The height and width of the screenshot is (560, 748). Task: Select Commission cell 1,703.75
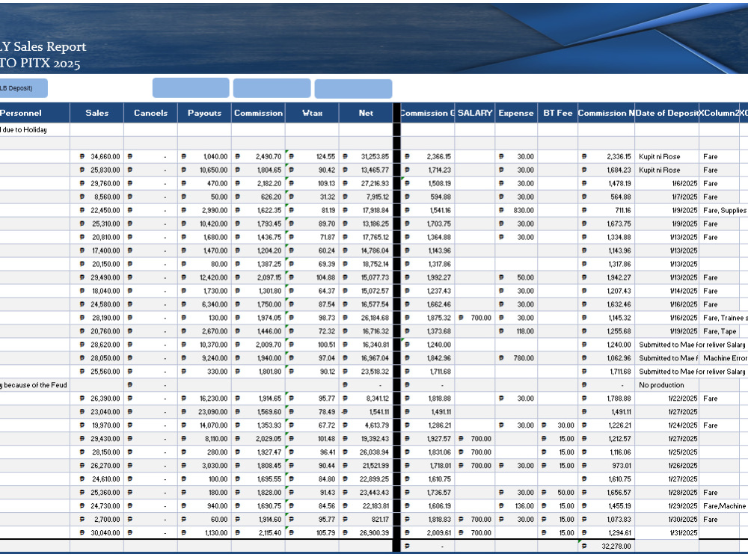(x=428, y=224)
